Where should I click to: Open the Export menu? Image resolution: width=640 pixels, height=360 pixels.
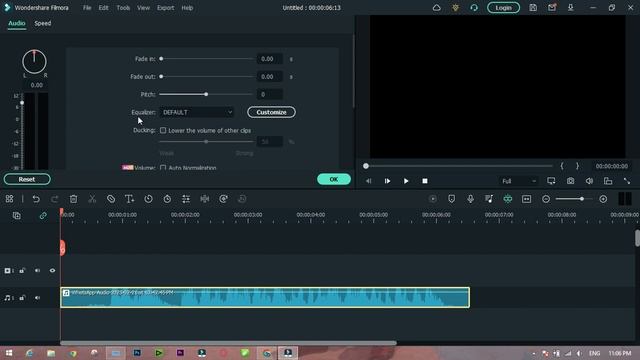[x=165, y=8]
